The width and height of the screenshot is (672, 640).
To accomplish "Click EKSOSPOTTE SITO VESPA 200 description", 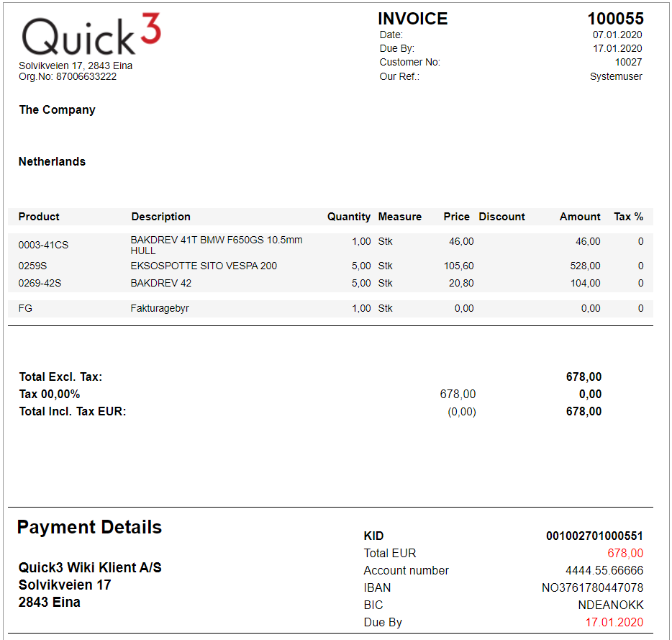I will pos(204,266).
